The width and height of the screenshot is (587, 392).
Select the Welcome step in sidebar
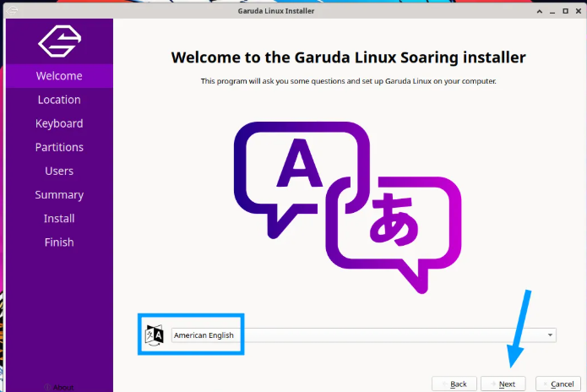point(59,76)
